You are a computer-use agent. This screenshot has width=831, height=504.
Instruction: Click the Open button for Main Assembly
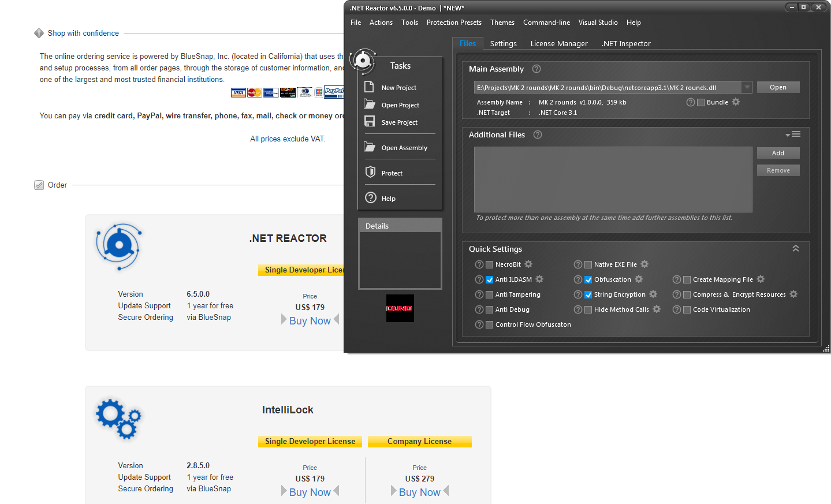pos(778,87)
